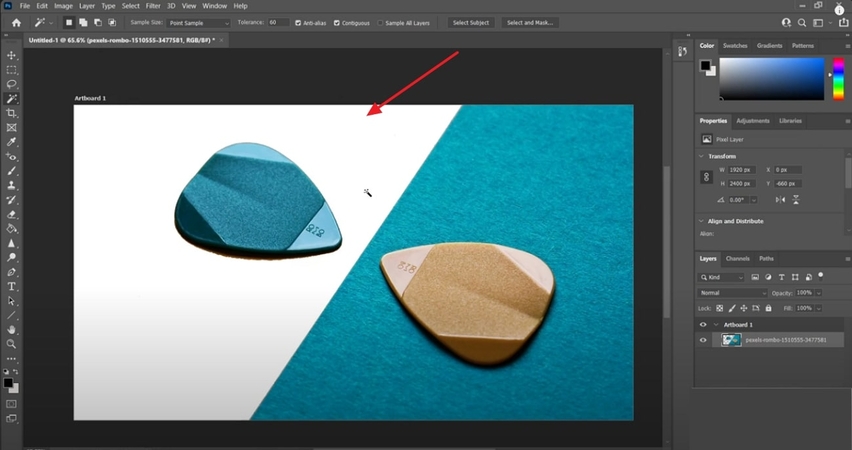Viewport: 852px width, 450px height.
Task: Click the Home icon in options bar
Action: [x=16, y=22]
